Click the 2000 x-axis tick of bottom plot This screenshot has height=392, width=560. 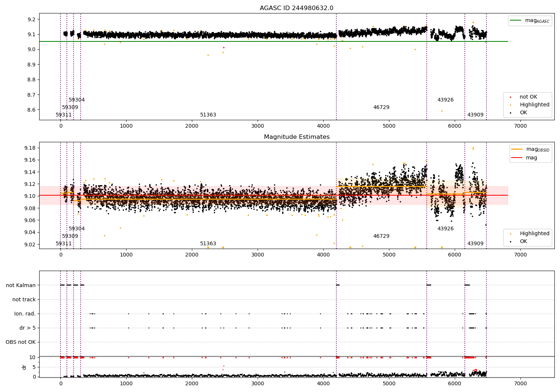[192, 384]
